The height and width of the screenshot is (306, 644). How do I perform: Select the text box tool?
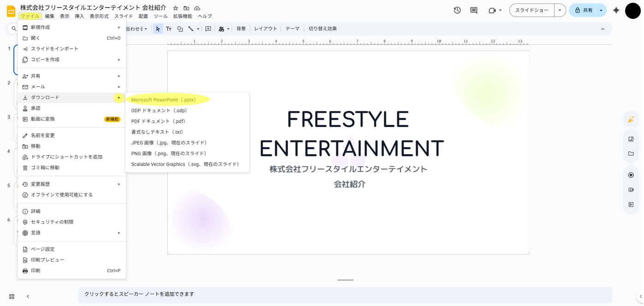tap(169, 29)
